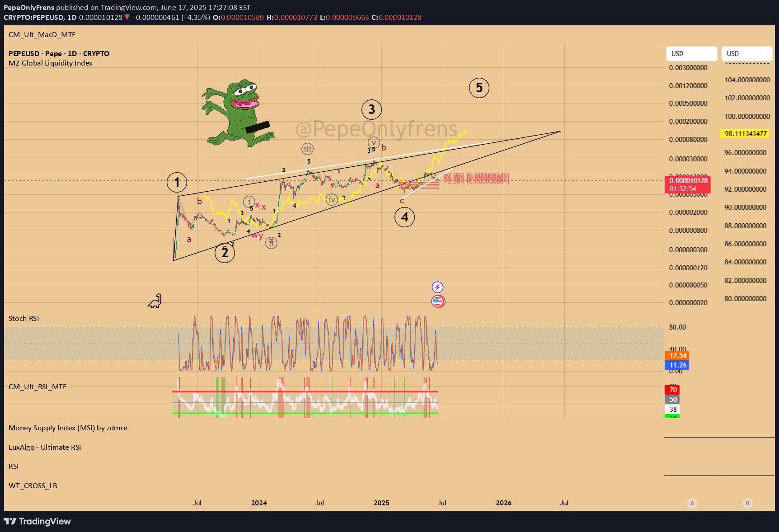
Task: Select the dinosaur outline icon on chart
Action: [155, 301]
